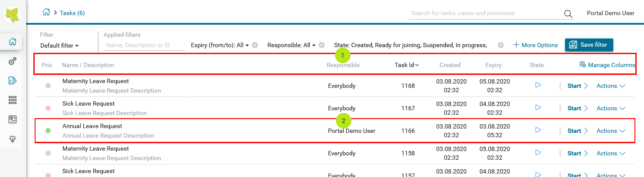Screen dimensions: 644x177
Task: Click the Created column header
Action: 450,65
